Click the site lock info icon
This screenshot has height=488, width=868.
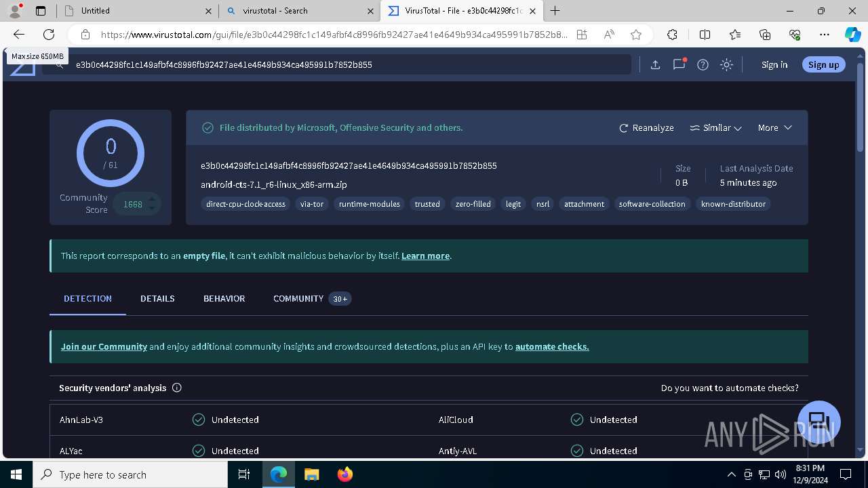[85, 35]
